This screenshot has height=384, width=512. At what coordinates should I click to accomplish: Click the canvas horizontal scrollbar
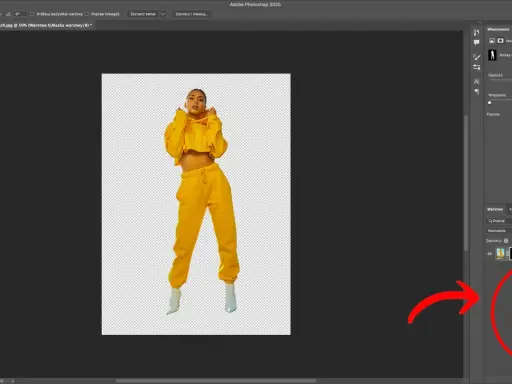click(x=216, y=381)
